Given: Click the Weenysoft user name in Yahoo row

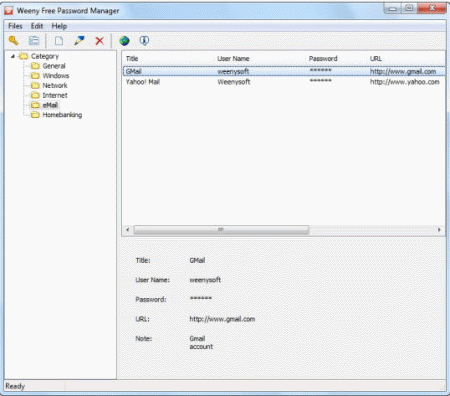Looking at the screenshot, I should tap(234, 82).
